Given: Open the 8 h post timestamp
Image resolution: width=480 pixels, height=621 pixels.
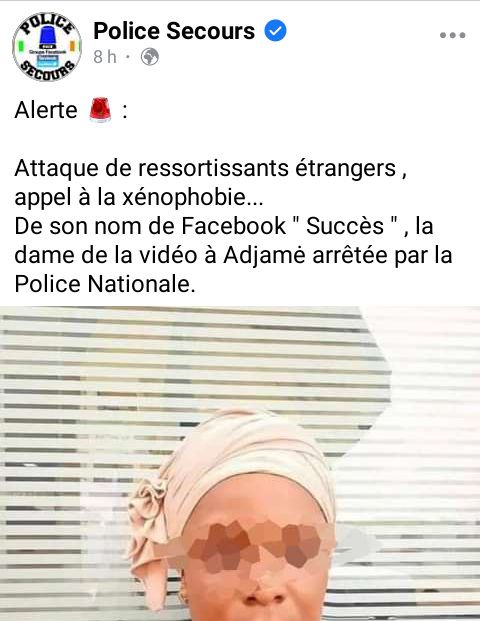Looking at the screenshot, I should tap(105, 57).
